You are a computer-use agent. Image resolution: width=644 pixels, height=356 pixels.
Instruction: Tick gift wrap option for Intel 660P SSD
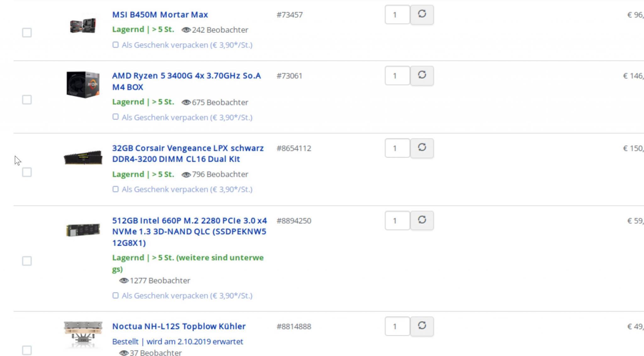tap(115, 295)
